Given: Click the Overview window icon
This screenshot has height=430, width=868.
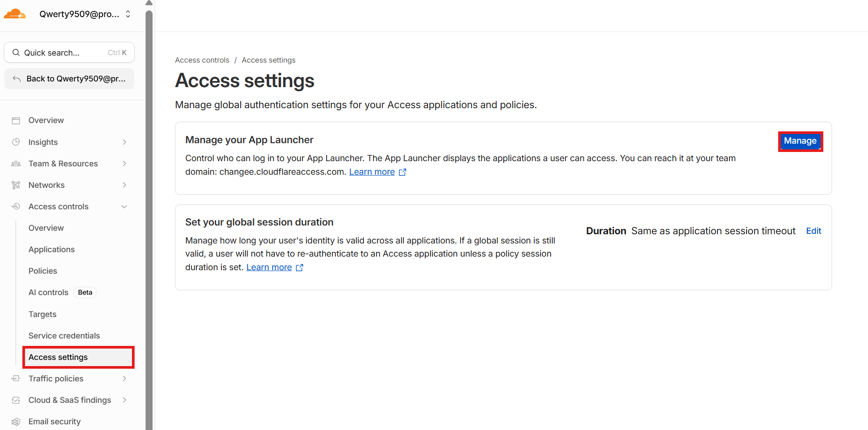Looking at the screenshot, I should click(x=16, y=120).
